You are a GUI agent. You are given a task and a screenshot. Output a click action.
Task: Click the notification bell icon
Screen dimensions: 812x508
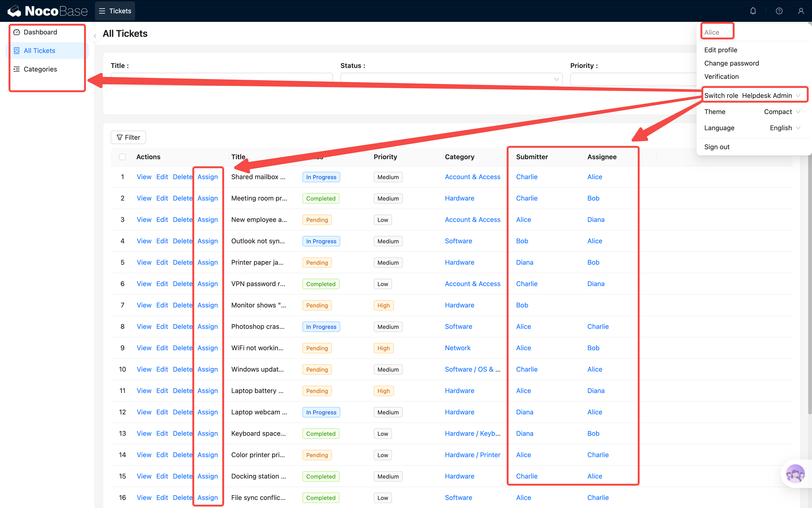click(x=753, y=11)
